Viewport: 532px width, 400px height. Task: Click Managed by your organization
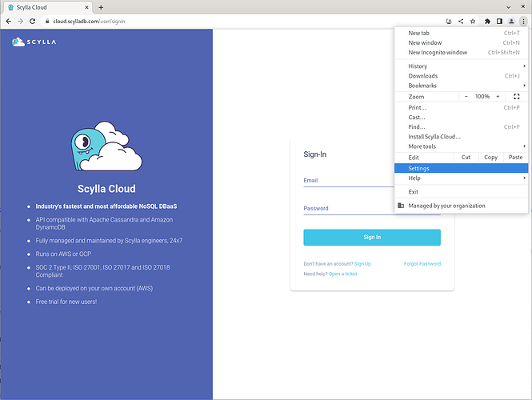(x=461, y=206)
